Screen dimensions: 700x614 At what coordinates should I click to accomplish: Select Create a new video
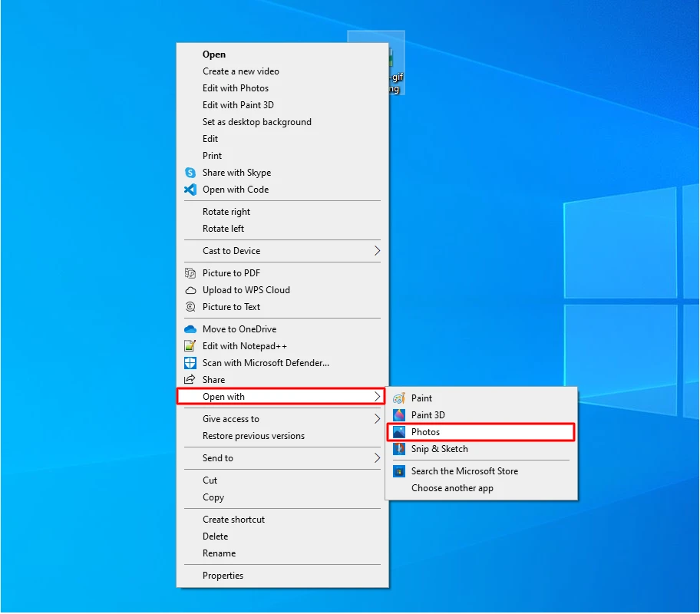[282, 71]
